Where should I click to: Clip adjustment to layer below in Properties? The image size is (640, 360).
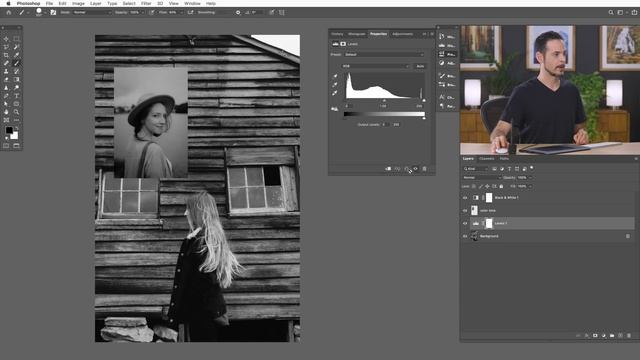(x=388, y=169)
